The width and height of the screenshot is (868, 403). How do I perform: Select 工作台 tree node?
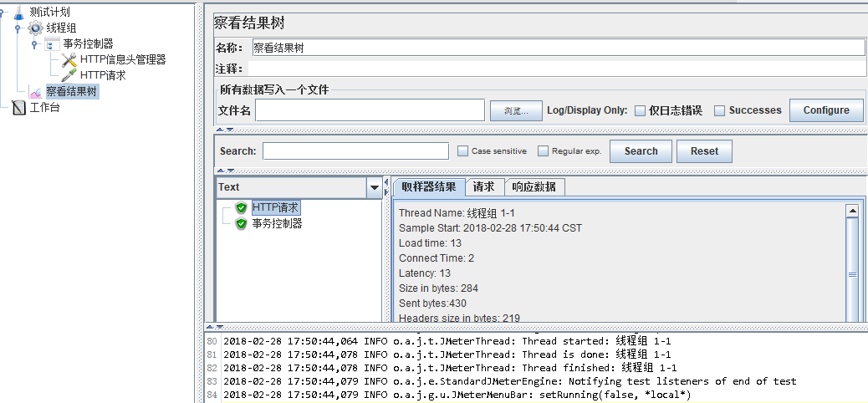click(44, 107)
